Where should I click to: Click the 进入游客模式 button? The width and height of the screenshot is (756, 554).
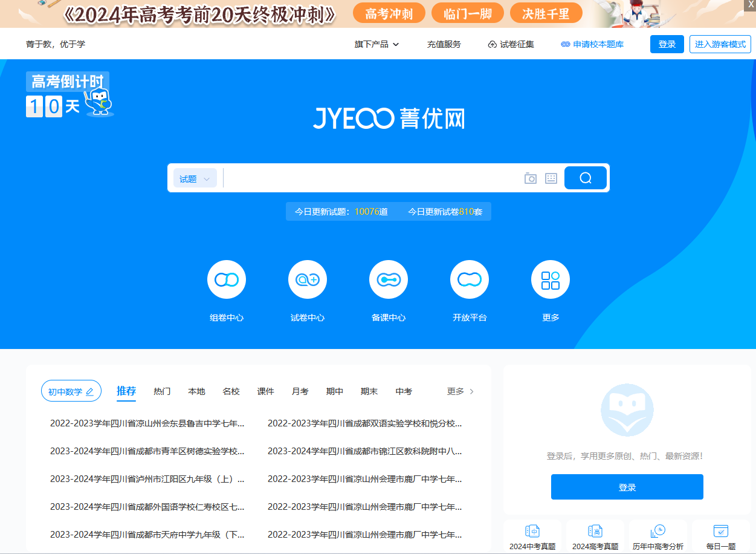pyautogui.click(x=720, y=44)
